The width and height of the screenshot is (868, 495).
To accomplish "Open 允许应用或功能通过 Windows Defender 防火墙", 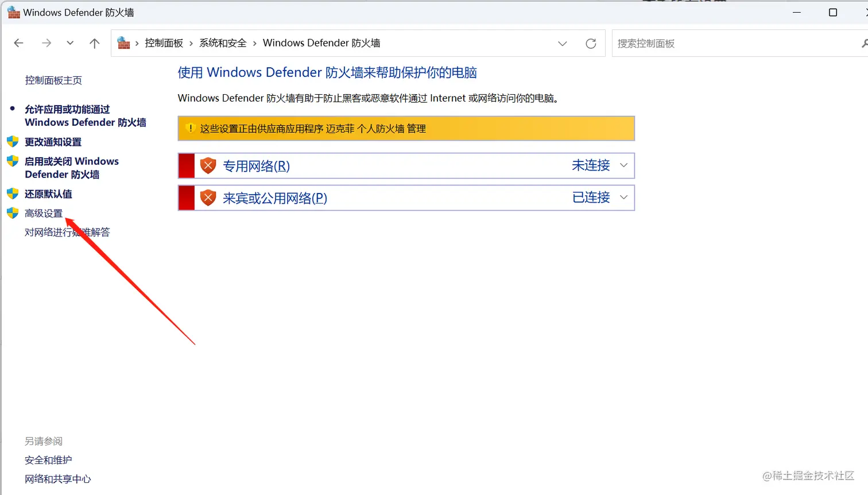I will [85, 115].
